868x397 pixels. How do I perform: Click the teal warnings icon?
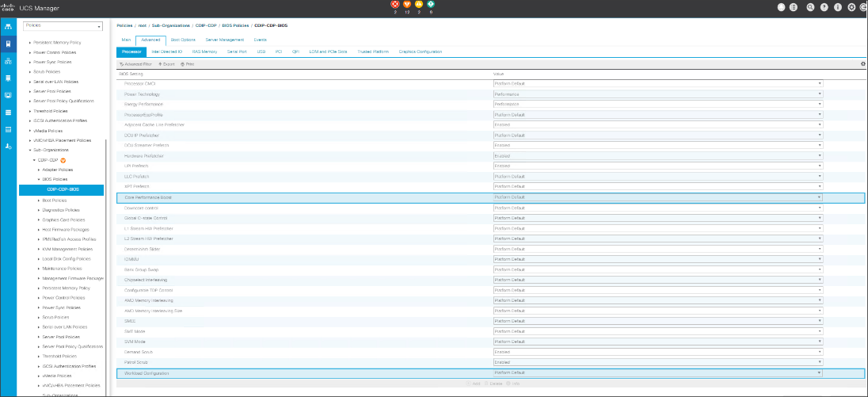(432, 5)
